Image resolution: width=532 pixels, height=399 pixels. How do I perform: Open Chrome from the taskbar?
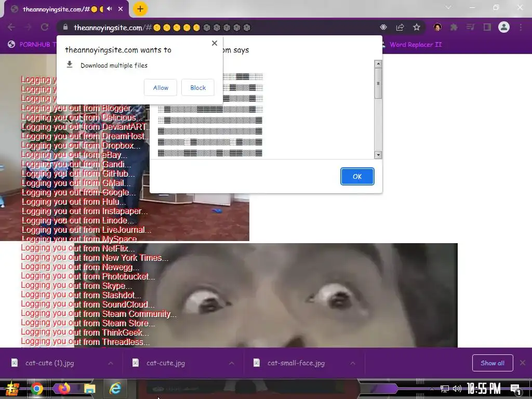37,389
